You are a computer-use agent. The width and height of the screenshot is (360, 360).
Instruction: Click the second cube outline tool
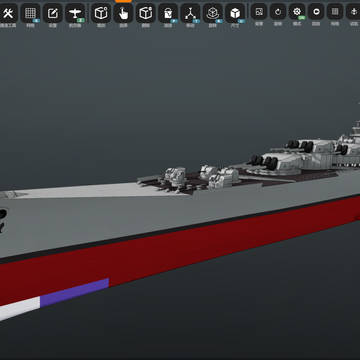(x=146, y=13)
